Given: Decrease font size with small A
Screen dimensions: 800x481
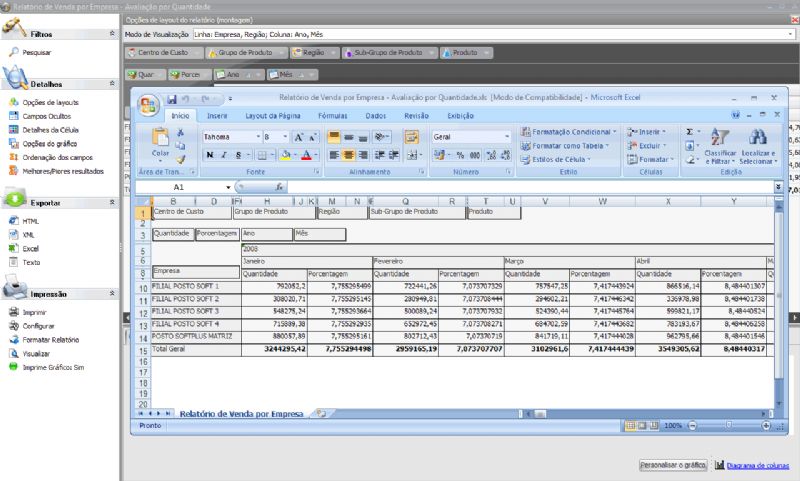Looking at the screenshot, I should click(313, 137).
